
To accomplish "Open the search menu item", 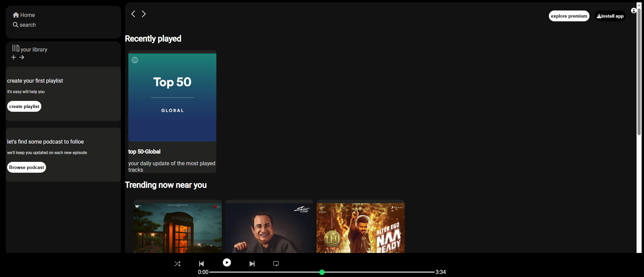I will (24, 25).
